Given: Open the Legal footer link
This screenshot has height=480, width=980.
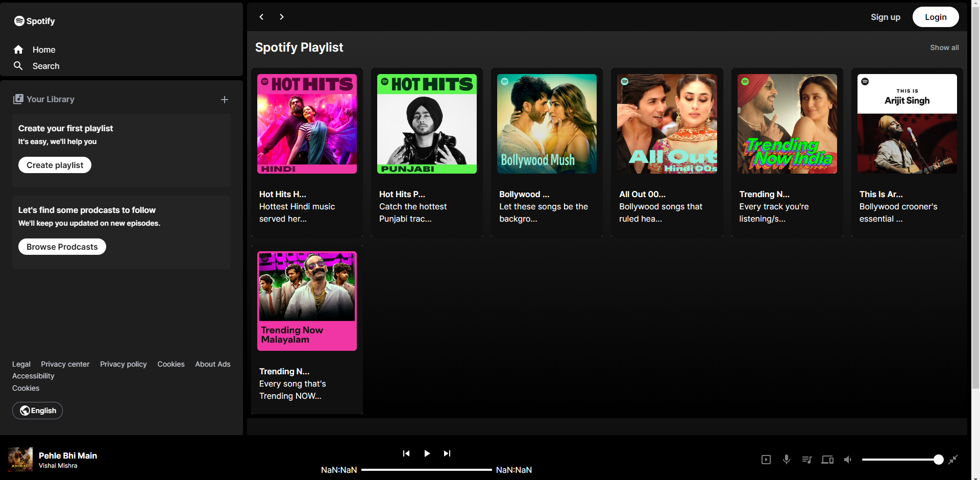Looking at the screenshot, I should 21,364.
